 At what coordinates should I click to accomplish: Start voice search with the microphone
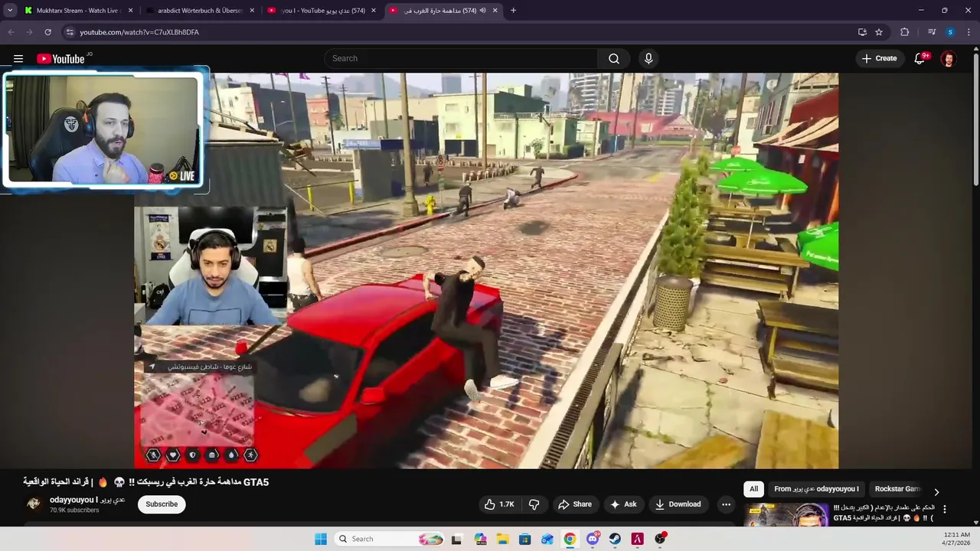648,58
